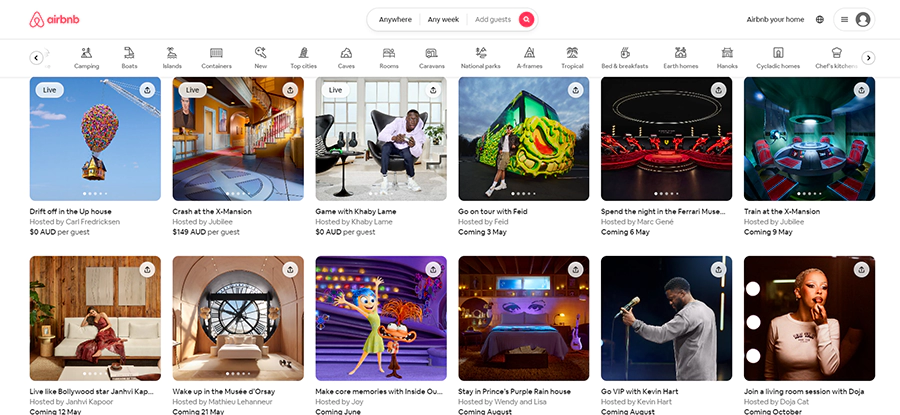This screenshot has width=900, height=415.
Task: Click the pink search magnifier button
Action: (x=526, y=20)
